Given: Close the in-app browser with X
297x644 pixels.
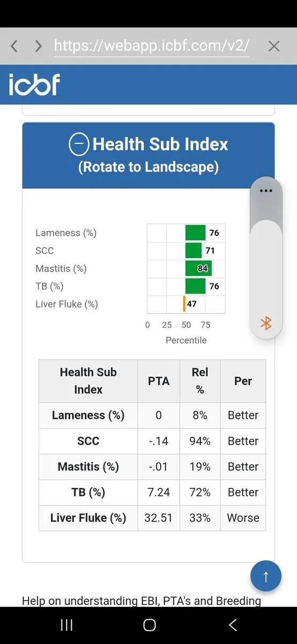Looking at the screenshot, I should [x=274, y=46].
